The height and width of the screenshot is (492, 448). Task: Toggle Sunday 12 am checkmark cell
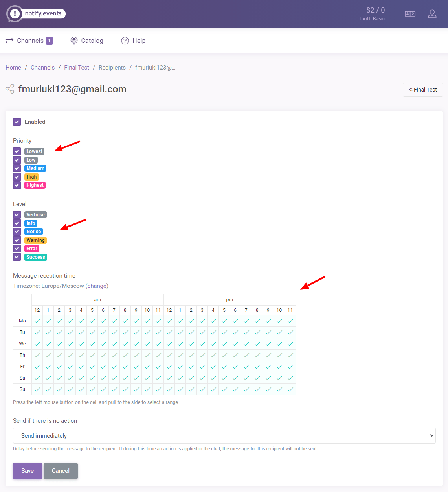pos(37,389)
